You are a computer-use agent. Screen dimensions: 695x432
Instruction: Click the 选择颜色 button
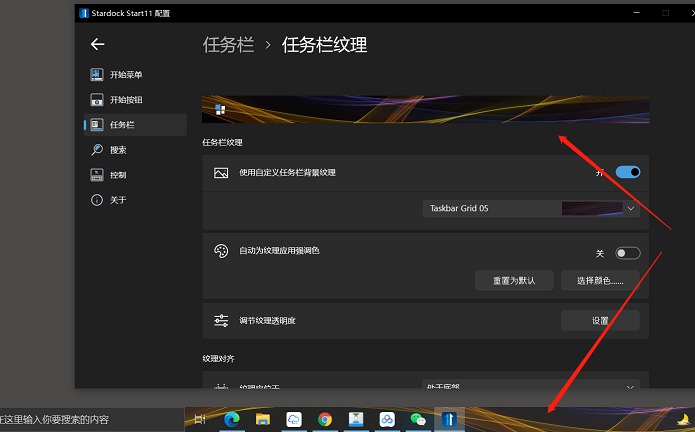(600, 280)
